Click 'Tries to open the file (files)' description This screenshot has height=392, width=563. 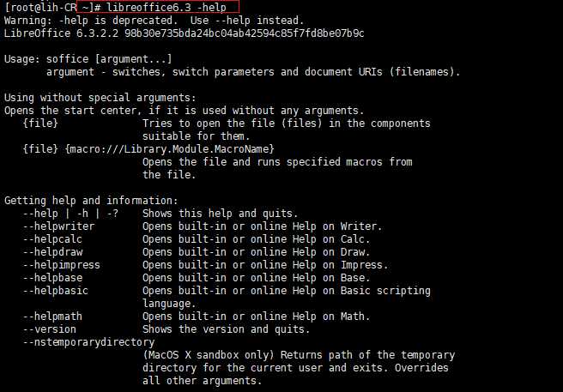tap(286, 124)
